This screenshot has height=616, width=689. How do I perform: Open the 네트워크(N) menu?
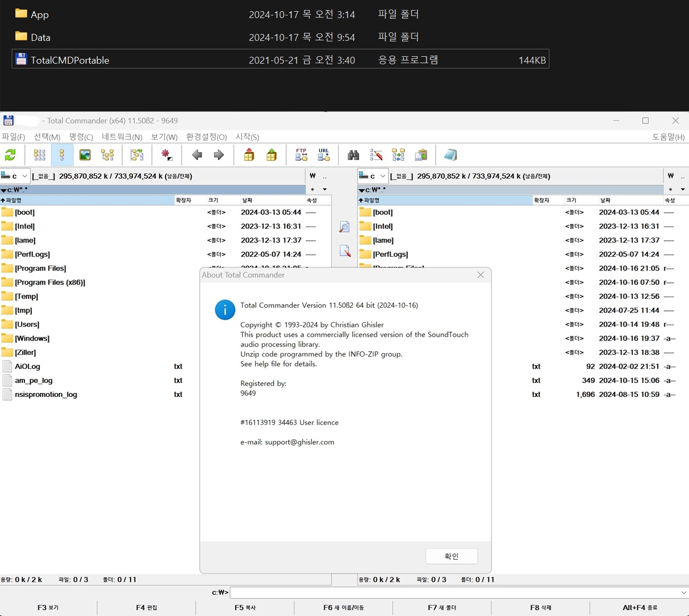122,137
